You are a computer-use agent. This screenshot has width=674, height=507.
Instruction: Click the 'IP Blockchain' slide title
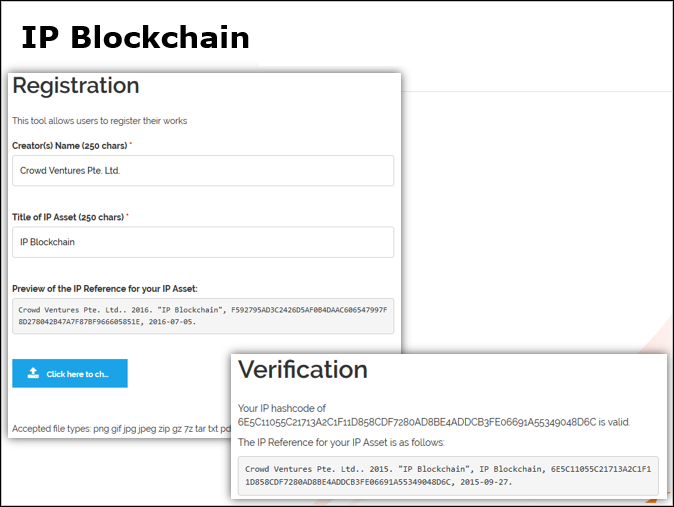[135, 38]
